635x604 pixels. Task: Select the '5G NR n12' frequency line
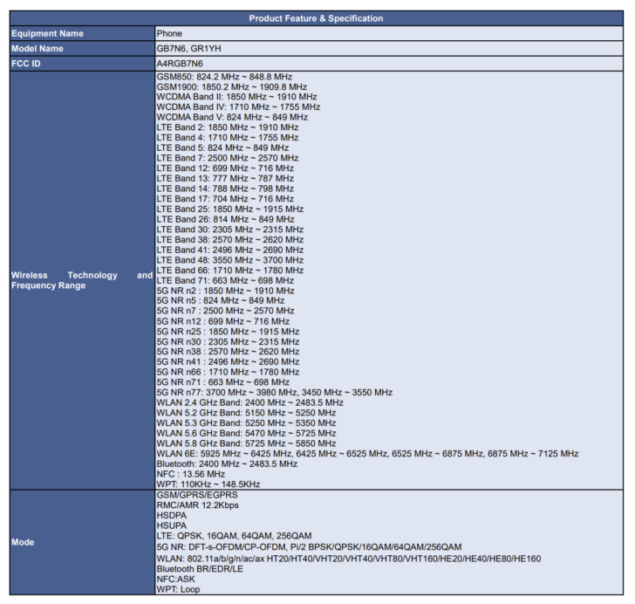point(223,321)
